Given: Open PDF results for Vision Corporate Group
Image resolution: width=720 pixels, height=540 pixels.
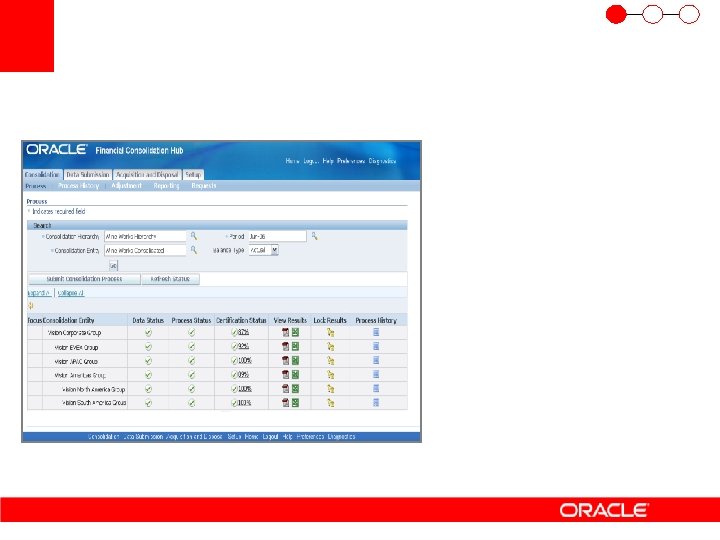Looking at the screenshot, I should point(285,332).
